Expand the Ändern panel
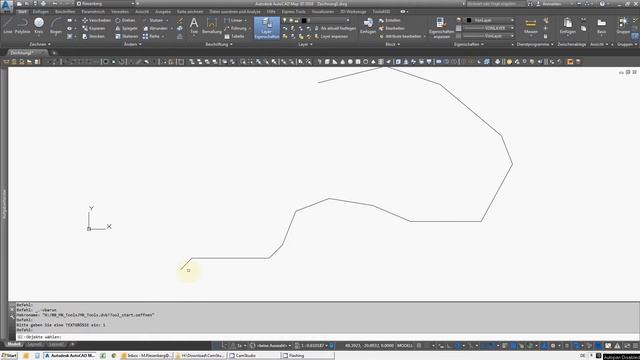Viewport: 640px width, 360px height. tap(132, 44)
